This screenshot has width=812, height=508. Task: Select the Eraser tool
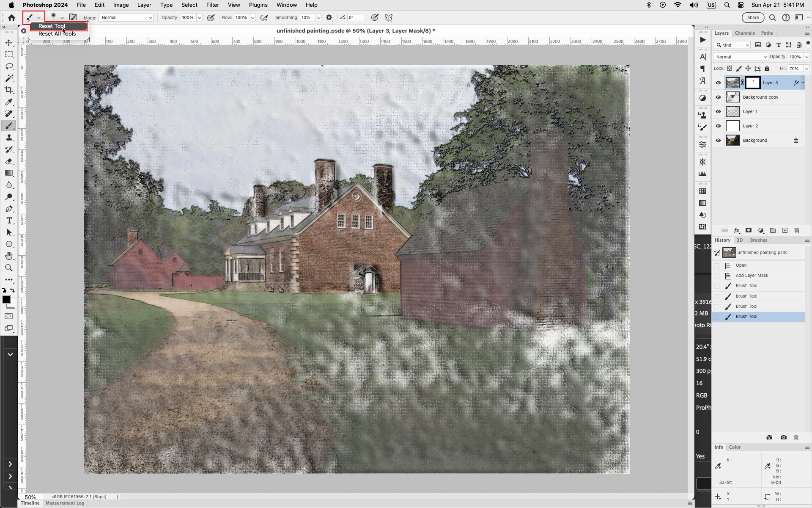[x=9, y=161]
